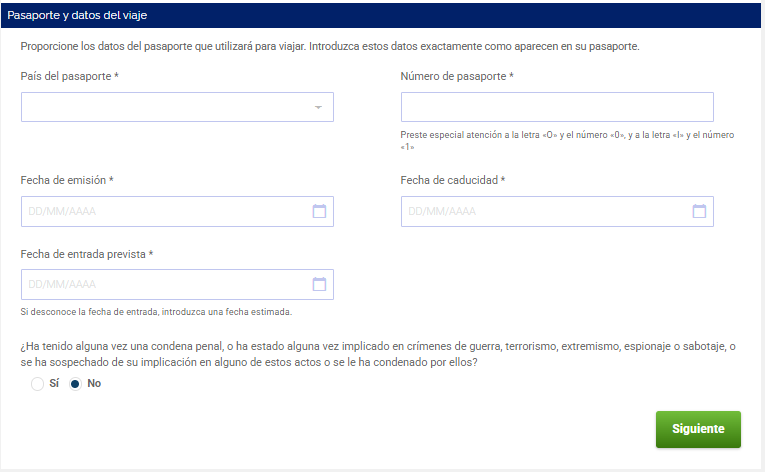Screen dimensions: 765x472
Task: Click the 'Sí' label text beside the radio
Action: tap(54, 384)
